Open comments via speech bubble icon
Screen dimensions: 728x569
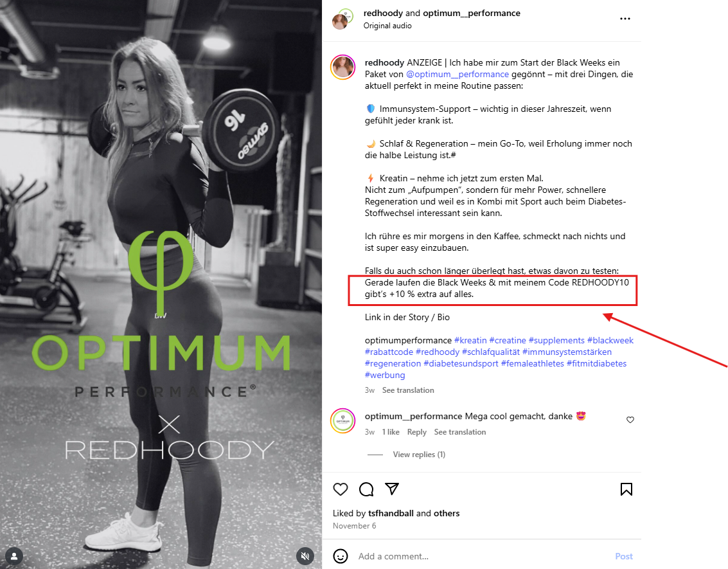pyautogui.click(x=366, y=489)
